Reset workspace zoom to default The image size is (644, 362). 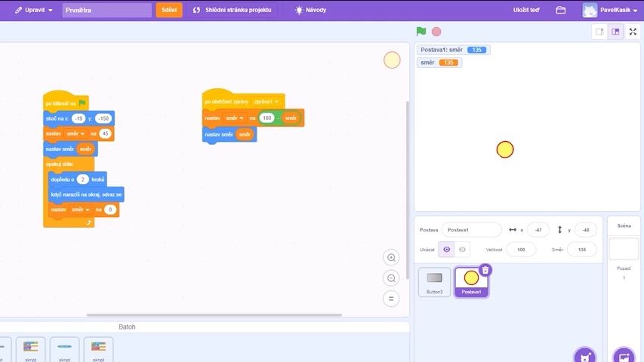click(x=391, y=299)
